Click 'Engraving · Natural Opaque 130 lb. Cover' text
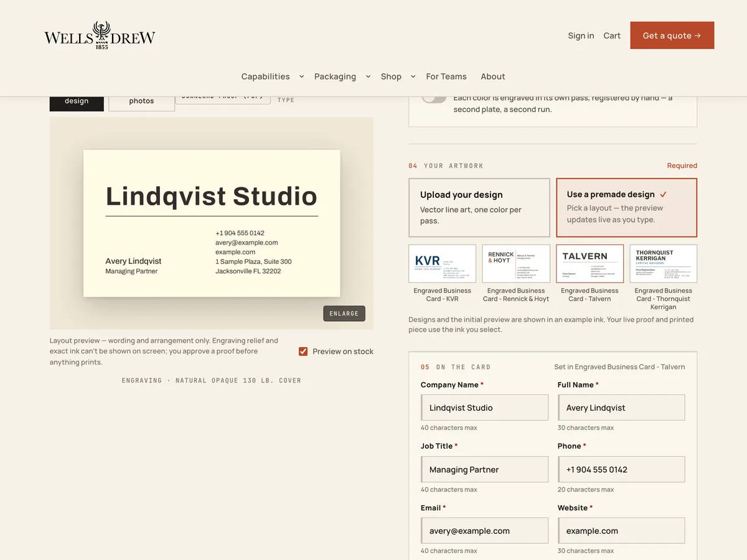Image resolution: width=747 pixels, height=560 pixels. [x=212, y=380]
